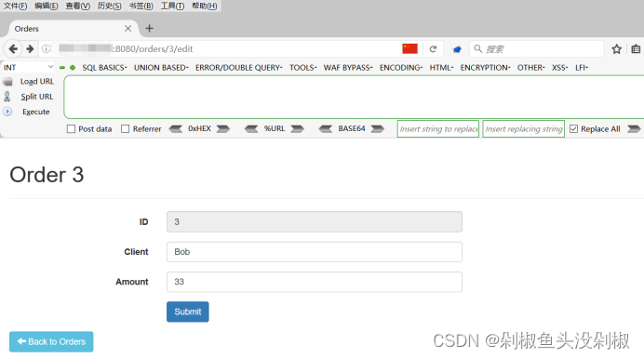Click Execute in HackBar

coord(35,112)
